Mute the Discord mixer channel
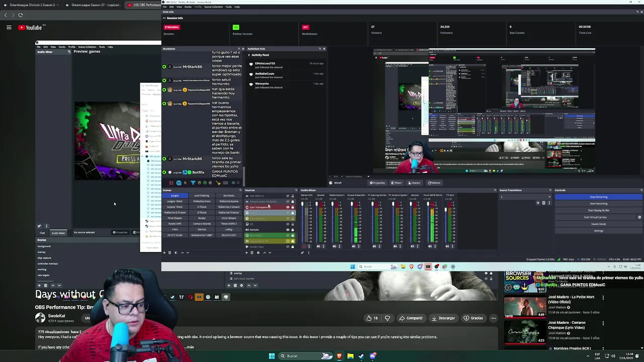This screenshot has width=644, height=362. click(318, 246)
